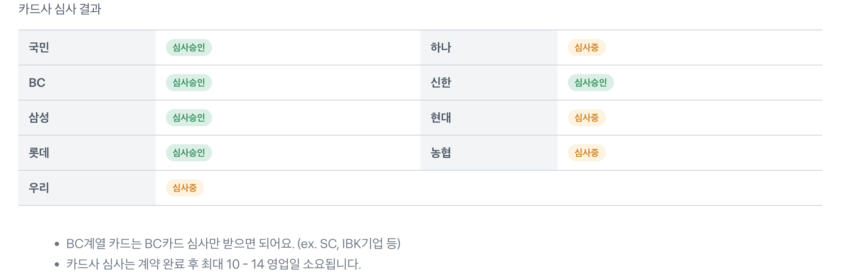Select the 우리 card row label
This screenshot has width=868, height=279.
point(39,188)
